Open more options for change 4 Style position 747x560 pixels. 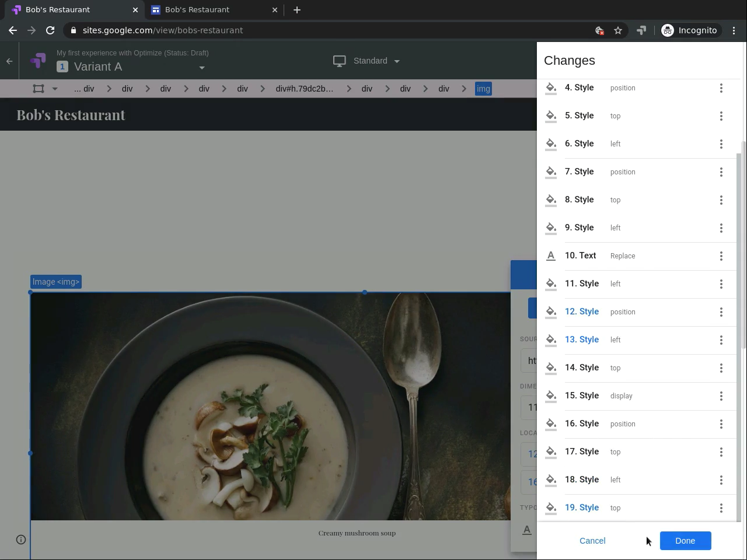pyautogui.click(x=721, y=88)
